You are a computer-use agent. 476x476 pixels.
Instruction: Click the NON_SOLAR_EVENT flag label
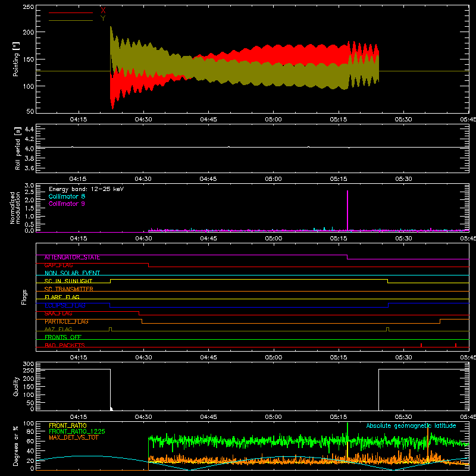click(x=72, y=273)
